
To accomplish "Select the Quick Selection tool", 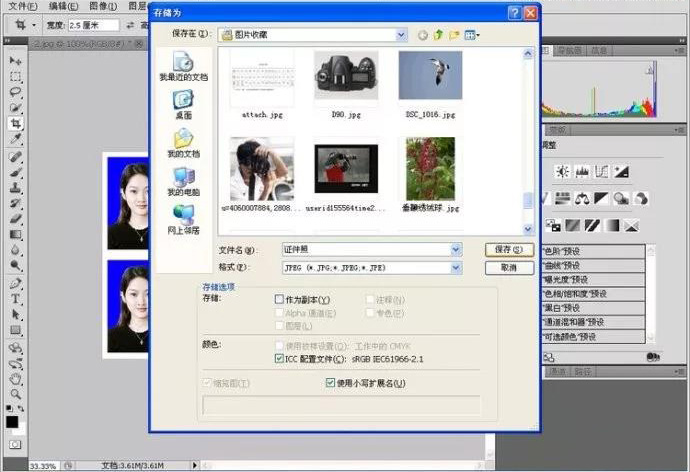I will pyautogui.click(x=15, y=107).
